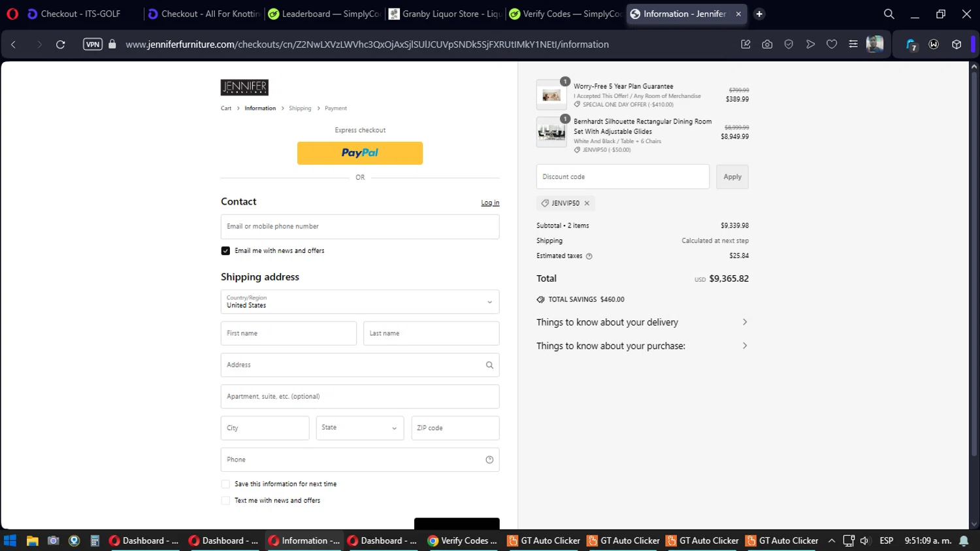The height and width of the screenshot is (551, 980).
Task: Switch to Verify Codes SimplyCodes tab
Action: click(x=566, y=14)
